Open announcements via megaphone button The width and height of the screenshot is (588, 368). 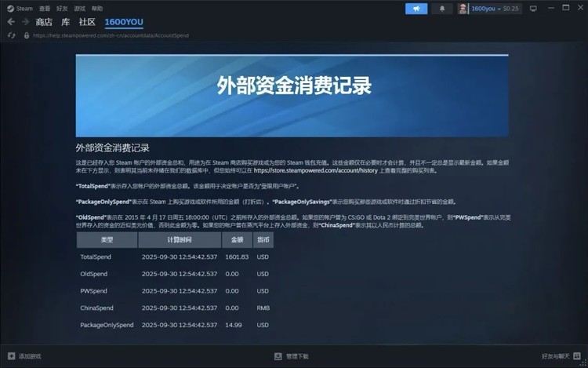click(416, 9)
